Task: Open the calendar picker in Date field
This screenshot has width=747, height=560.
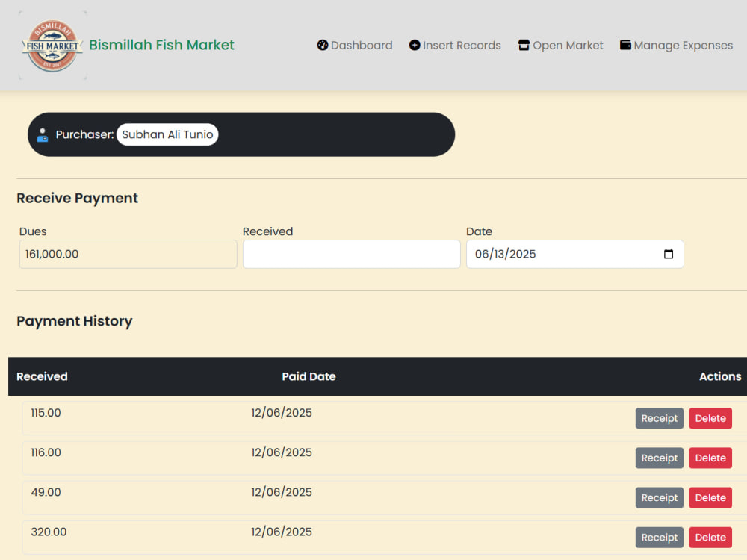Action: click(669, 255)
